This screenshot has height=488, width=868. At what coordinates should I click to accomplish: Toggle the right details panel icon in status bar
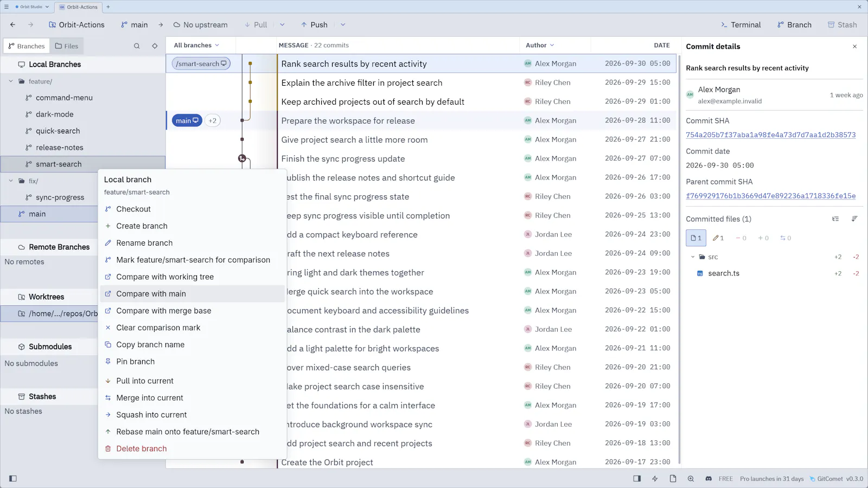[x=637, y=479]
